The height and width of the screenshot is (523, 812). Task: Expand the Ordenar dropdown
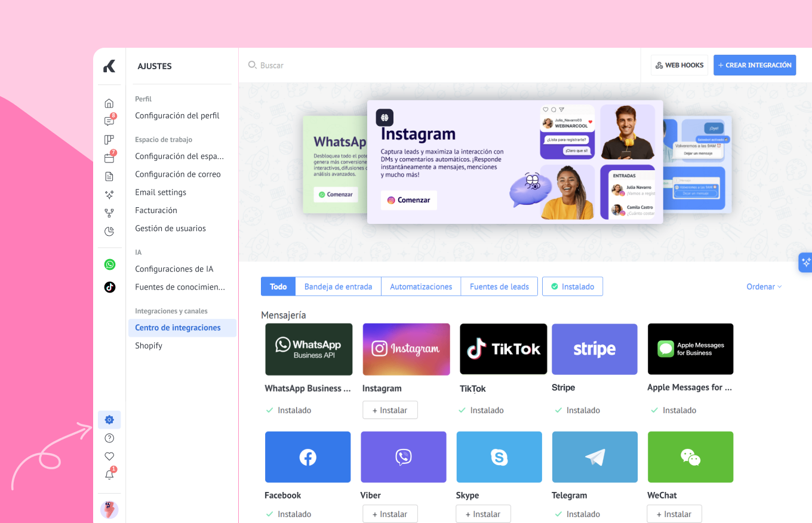(x=764, y=287)
